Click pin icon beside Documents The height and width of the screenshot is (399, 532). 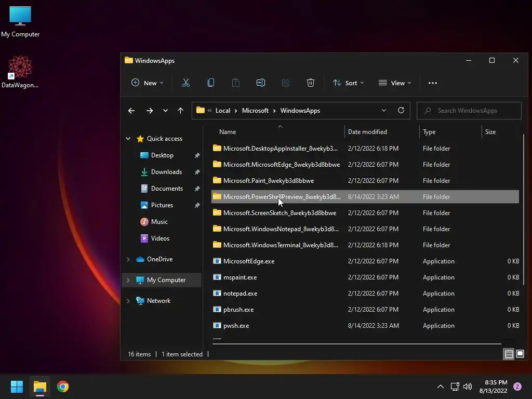click(197, 189)
